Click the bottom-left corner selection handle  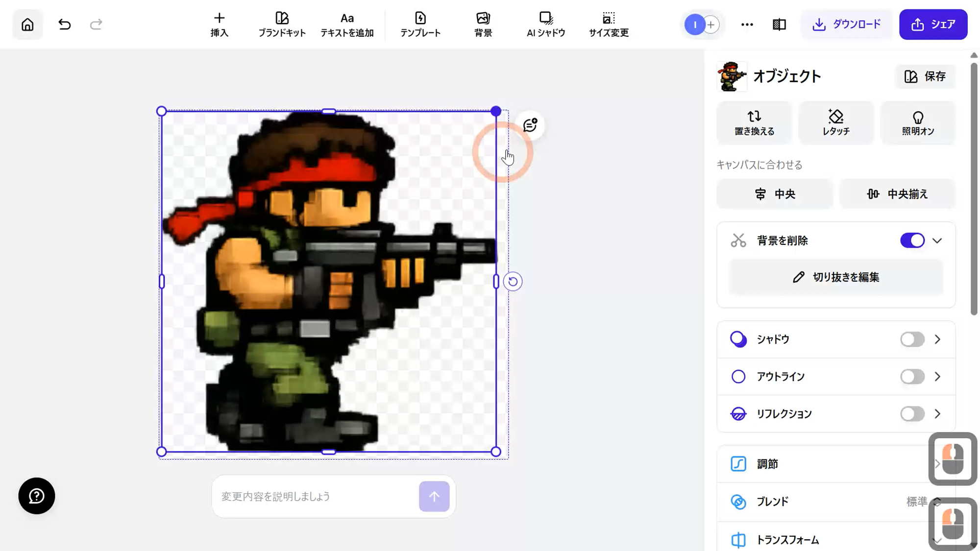coord(162,452)
